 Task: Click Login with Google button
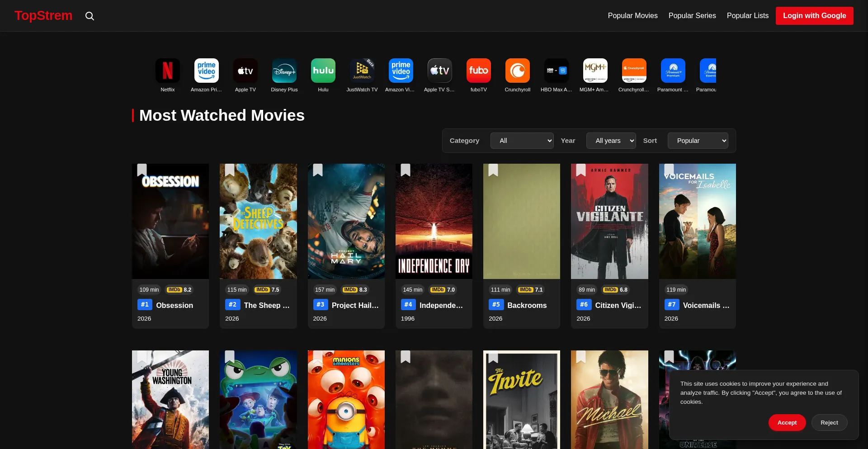coord(815,16)
